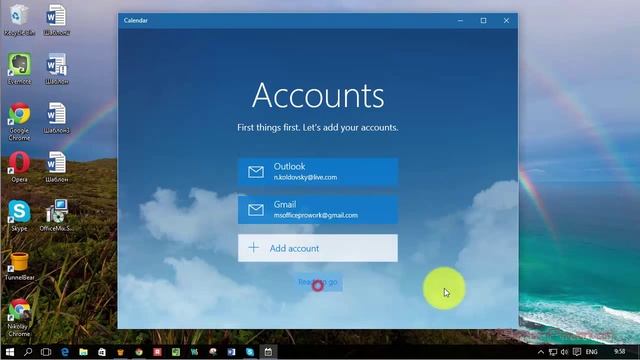Open the Evernote desktop shortcut

[19, 68]
